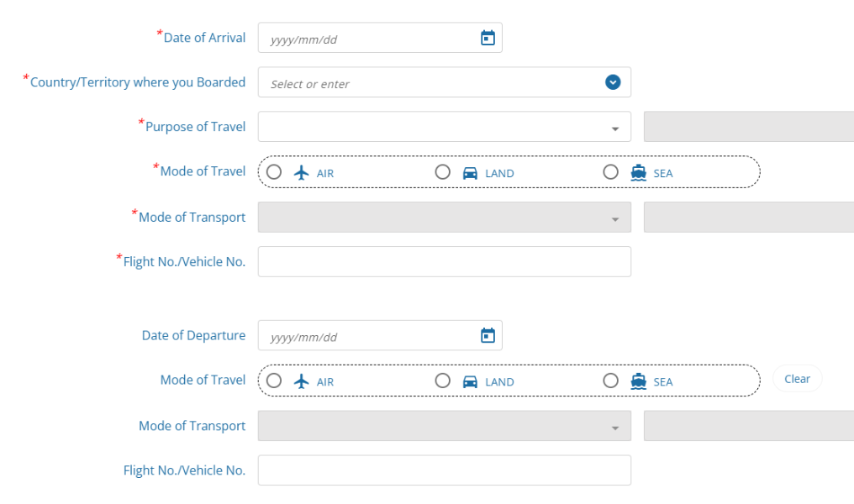Viewport: 854px width, 504px height.
Task: Open the Date of Arrival calendar icon
Action: click(x=488, y=38)
